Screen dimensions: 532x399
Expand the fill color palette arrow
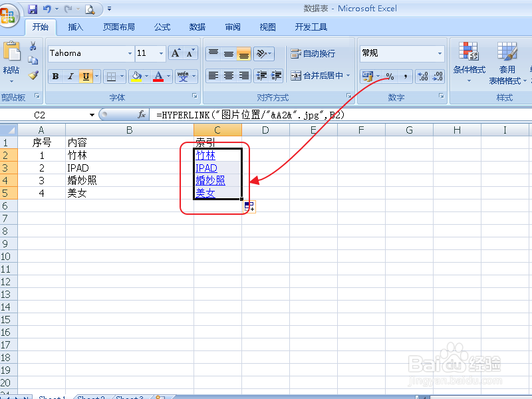pos(146,76)
